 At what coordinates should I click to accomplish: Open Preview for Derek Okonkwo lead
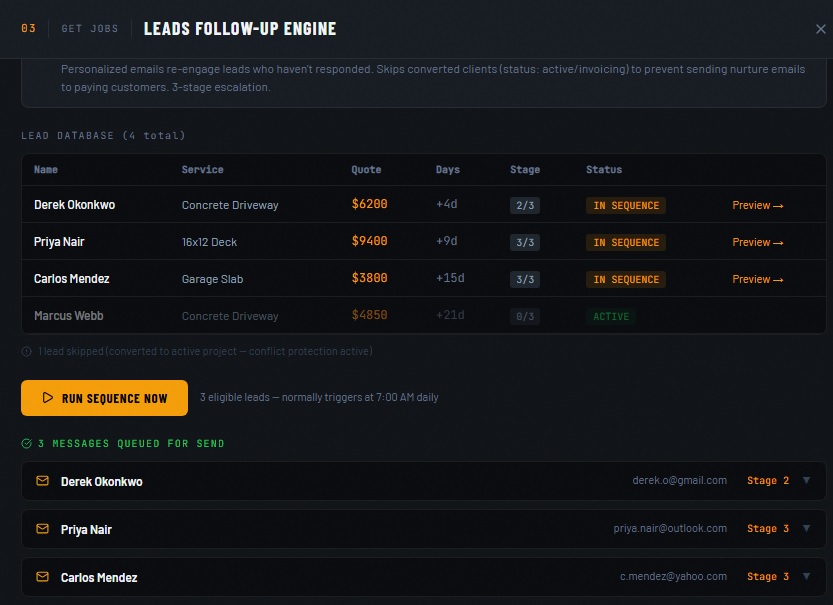tap(757, 205)
